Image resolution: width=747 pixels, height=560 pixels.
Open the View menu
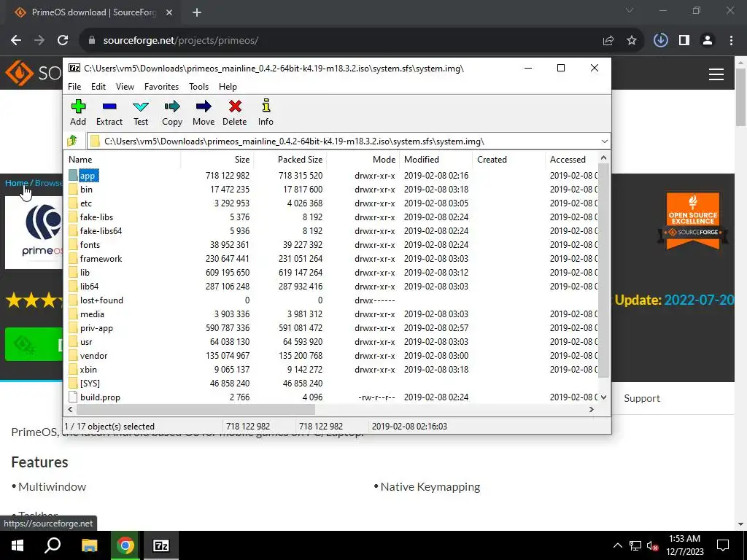pyautogui.click(x=125, y=87)
